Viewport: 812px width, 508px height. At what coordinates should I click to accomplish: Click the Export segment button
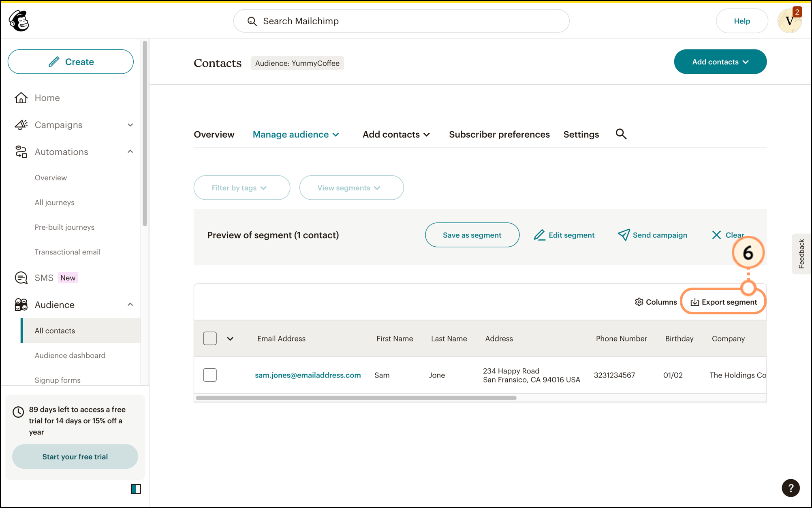[x=724, y=302]
